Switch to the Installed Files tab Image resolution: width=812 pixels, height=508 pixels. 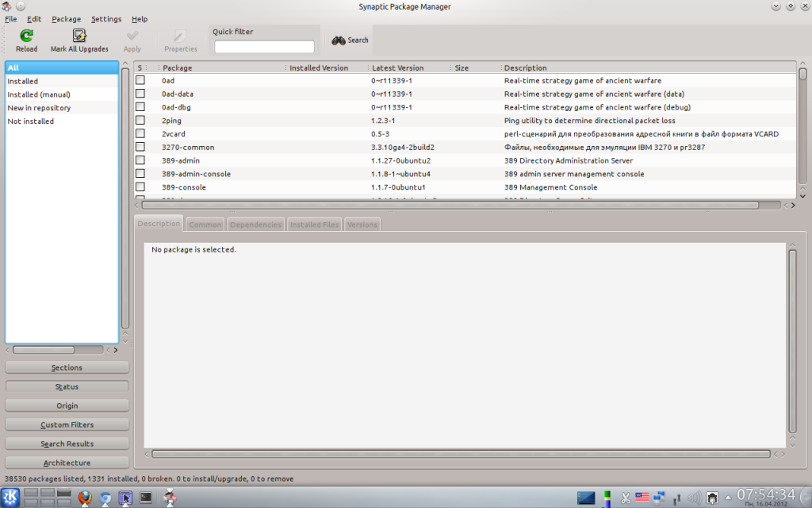pos(314,225)
